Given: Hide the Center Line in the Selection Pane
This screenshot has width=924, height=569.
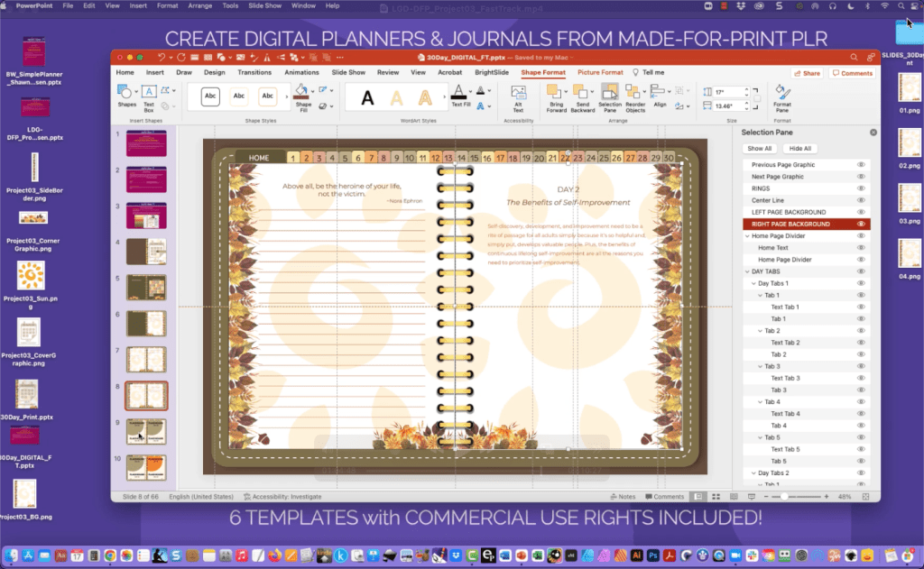Looking at the screenshot, I should (862, 200).
